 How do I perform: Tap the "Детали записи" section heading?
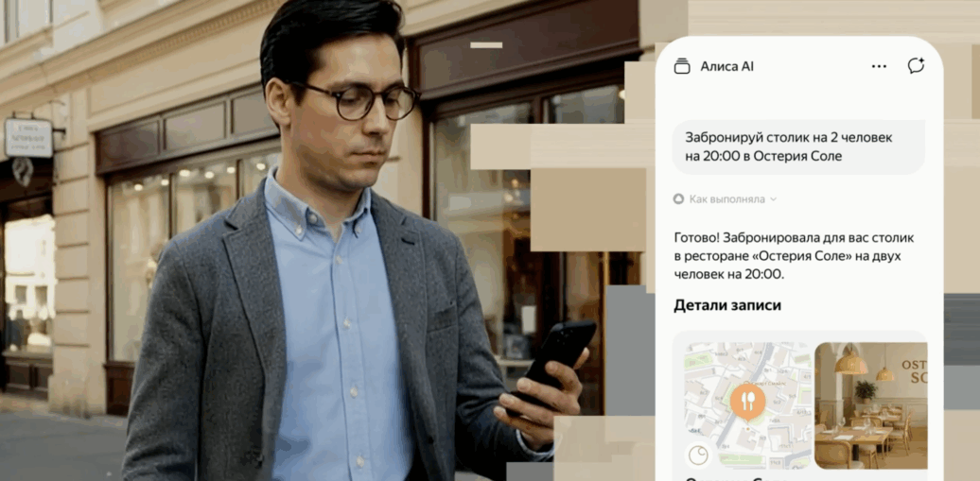[x=727, y=305]
